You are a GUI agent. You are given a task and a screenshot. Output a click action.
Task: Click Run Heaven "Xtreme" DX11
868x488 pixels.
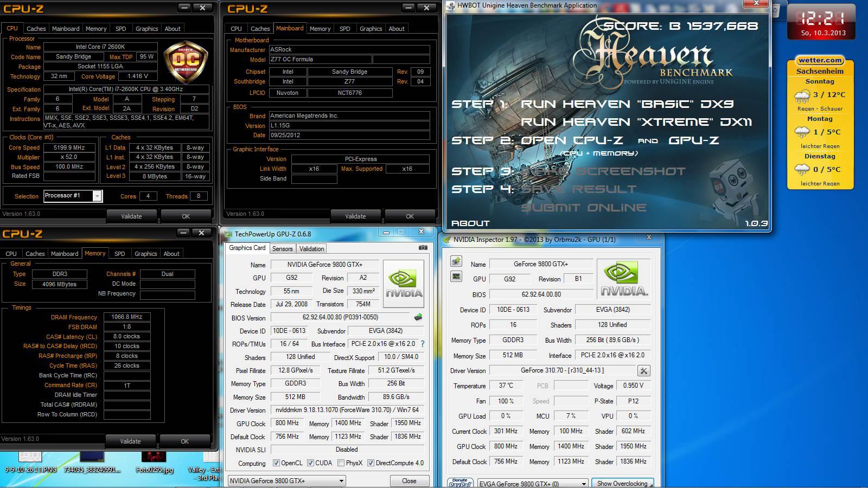coord(636,122)
